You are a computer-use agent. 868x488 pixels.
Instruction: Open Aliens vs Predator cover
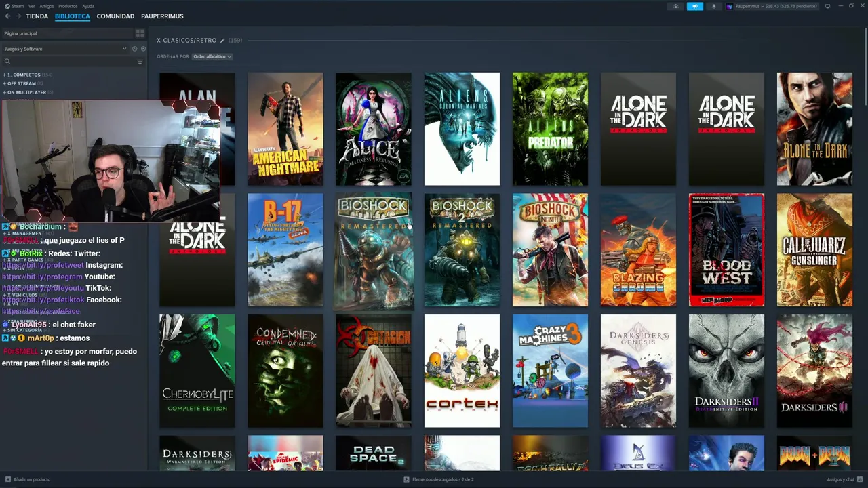(550, 129)
